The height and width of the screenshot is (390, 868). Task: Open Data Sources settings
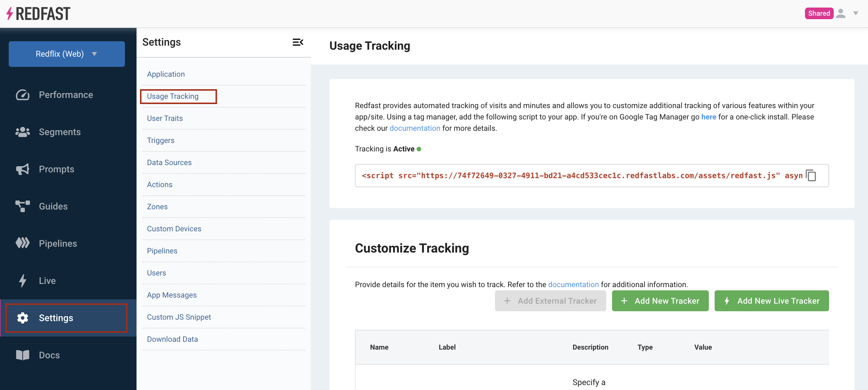click(x=169, y=162)
